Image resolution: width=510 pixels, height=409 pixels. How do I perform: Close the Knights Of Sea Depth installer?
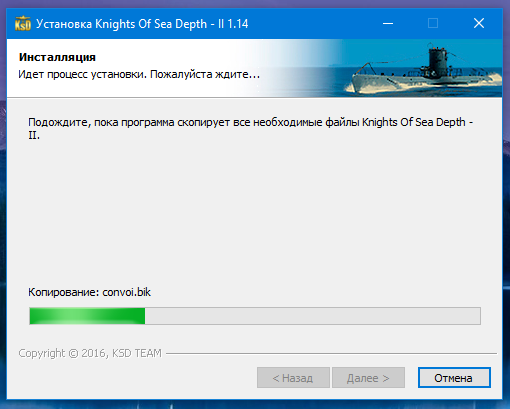click(x=479, y=23)
